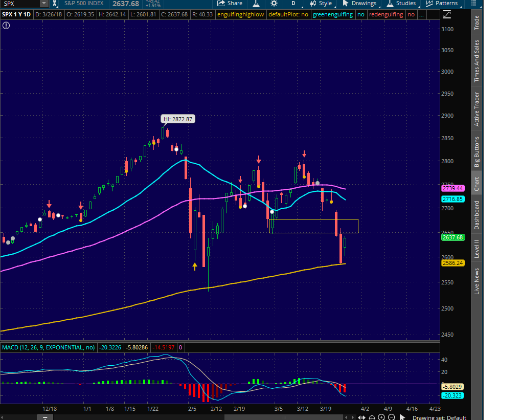Open chart settings gear icon
This screenshot has height=420, width=521.
tap(274, 4)
